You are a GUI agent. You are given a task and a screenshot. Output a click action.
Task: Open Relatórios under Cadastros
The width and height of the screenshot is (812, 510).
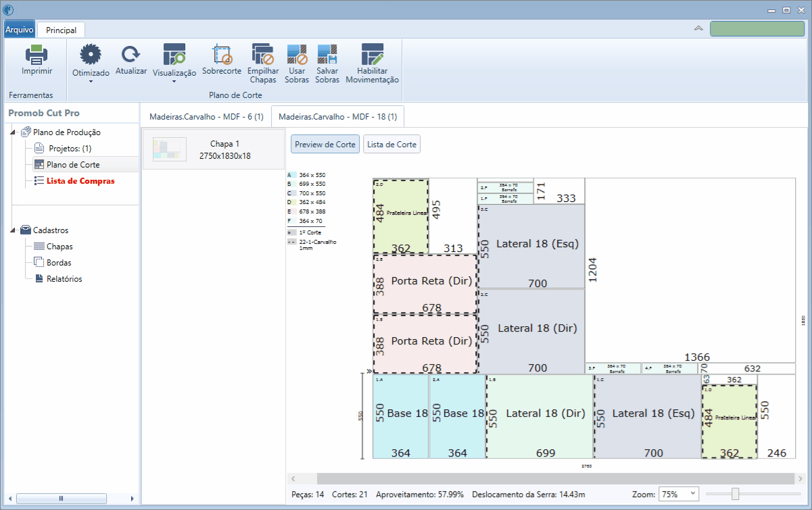[x=64, y=279]
